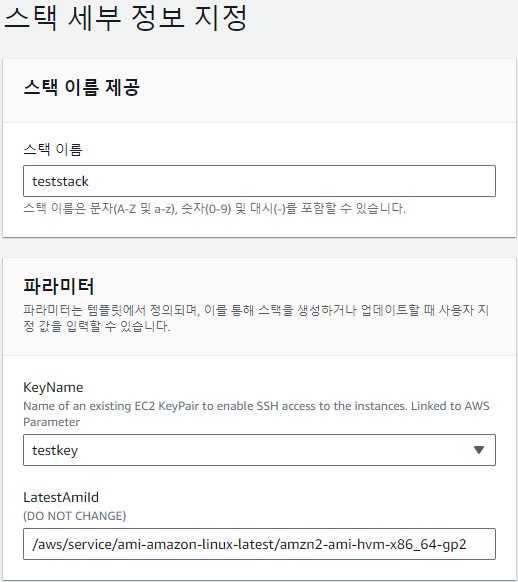Click the KeyName description about EC2 KeyPair
Screen dimensions: 518x582
(x=256, y=414)
